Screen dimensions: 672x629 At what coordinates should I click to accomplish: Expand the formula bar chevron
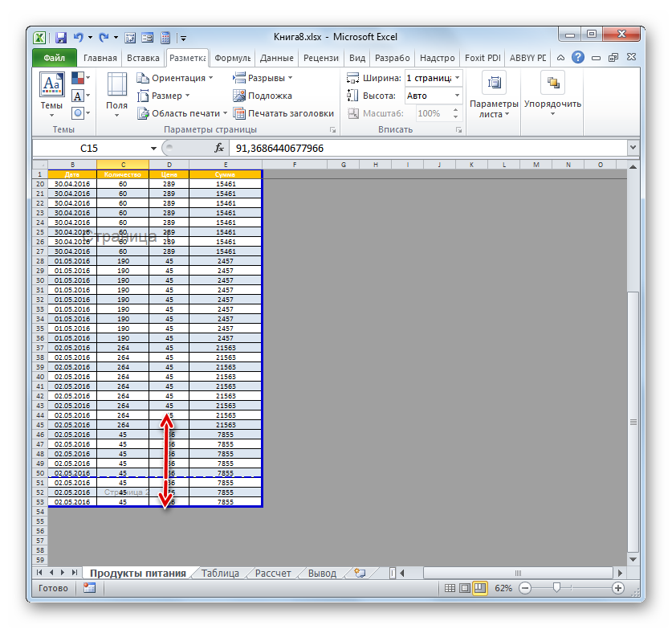[x=633, y=148]
